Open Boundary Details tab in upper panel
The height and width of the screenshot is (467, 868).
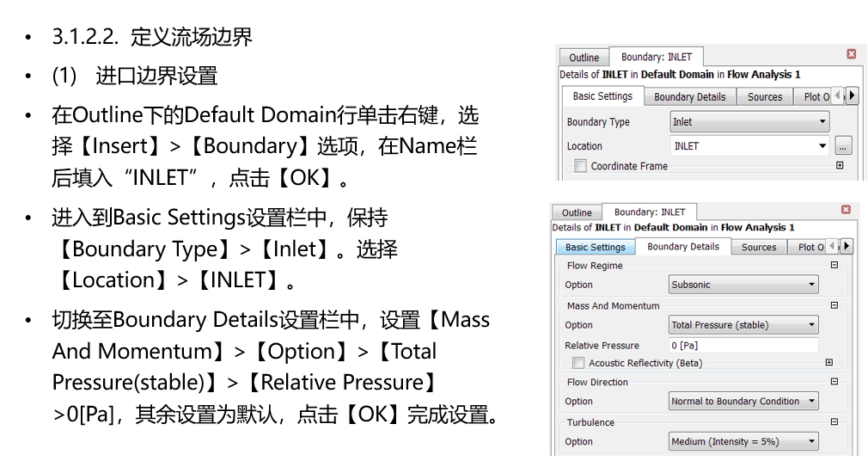690,97
